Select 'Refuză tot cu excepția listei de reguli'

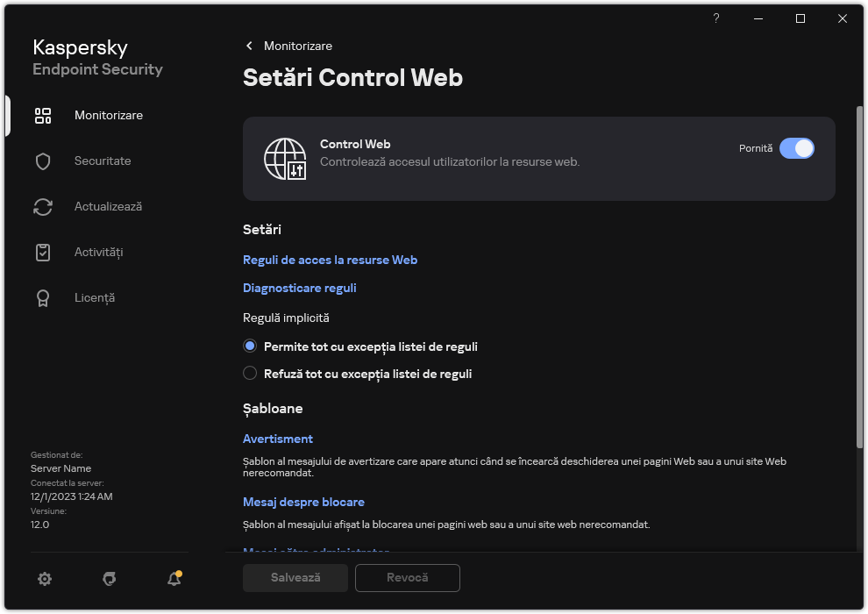250,374
